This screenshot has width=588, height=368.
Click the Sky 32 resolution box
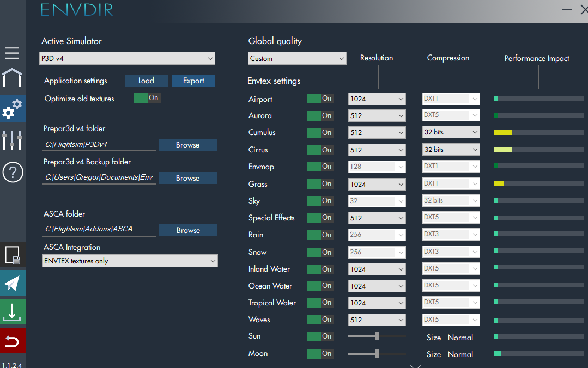coord(377,201)
